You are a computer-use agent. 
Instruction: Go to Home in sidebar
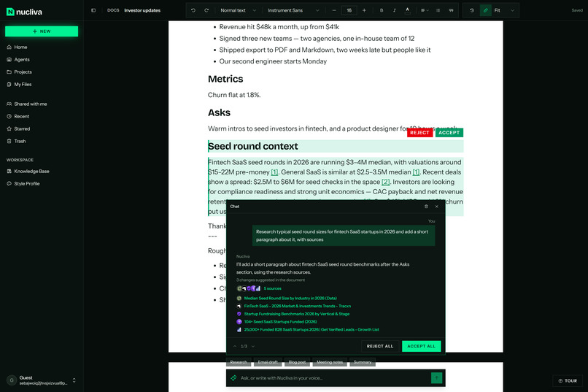pos(20,47)
